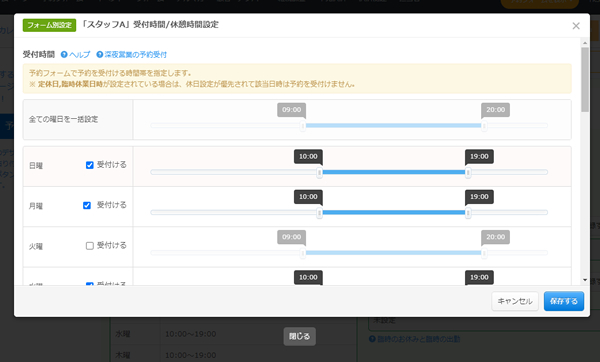
Task: Click the bulk-setting 09:00 slider handle
Action: tap(303, 126)
